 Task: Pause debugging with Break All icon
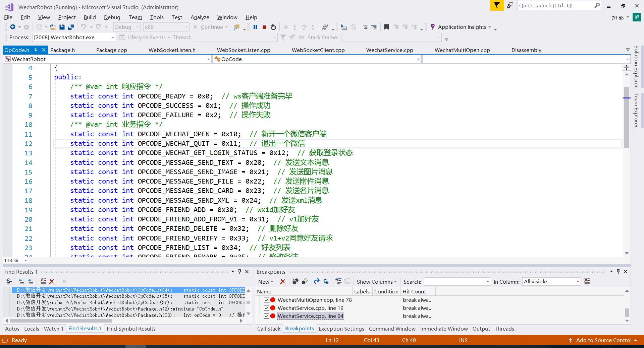[255, 27]
